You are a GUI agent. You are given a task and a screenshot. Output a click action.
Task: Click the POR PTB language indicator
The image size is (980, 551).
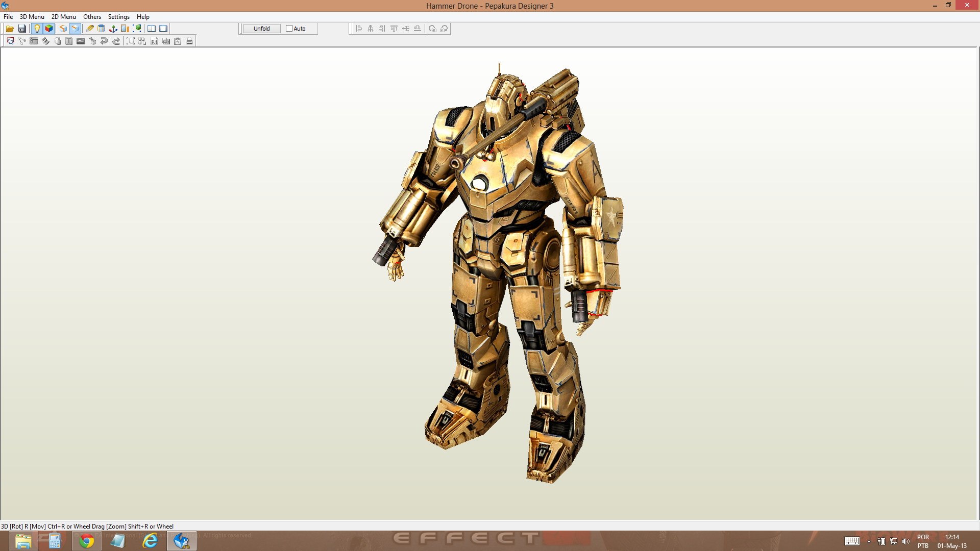coord(923,541)
